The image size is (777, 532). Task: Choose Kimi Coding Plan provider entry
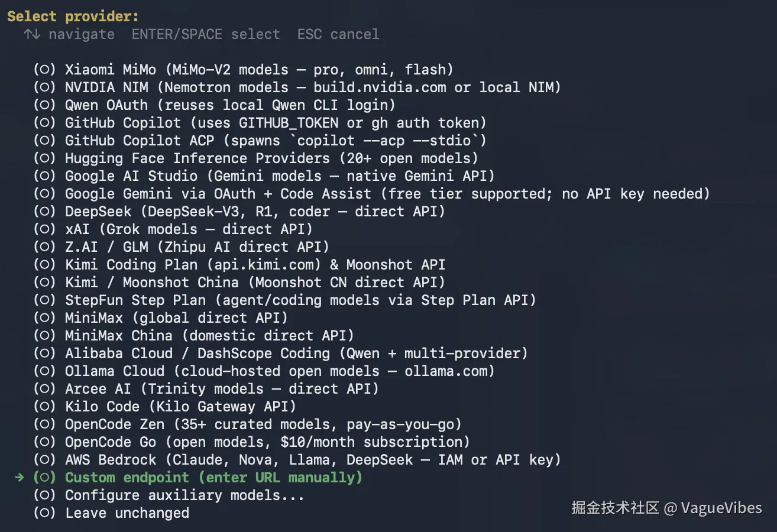click(254, 265)
